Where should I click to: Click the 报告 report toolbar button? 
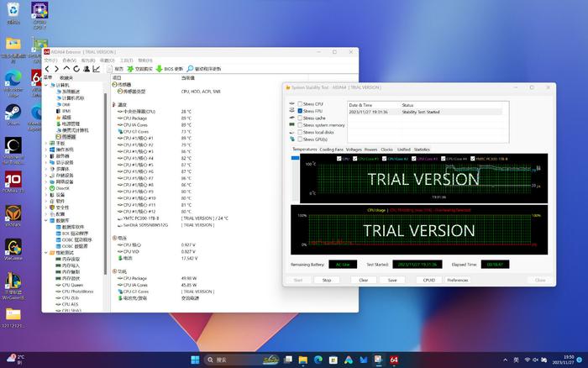[116, 69]
